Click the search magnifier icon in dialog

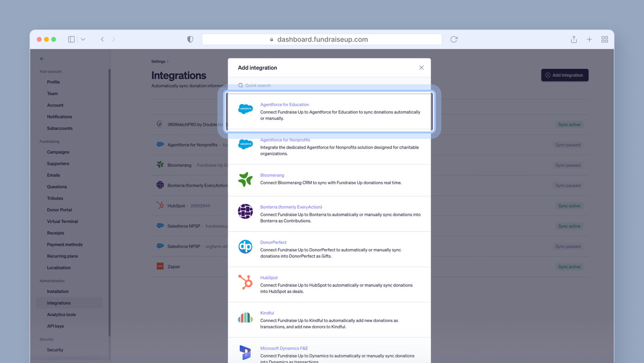pos(241,86)
